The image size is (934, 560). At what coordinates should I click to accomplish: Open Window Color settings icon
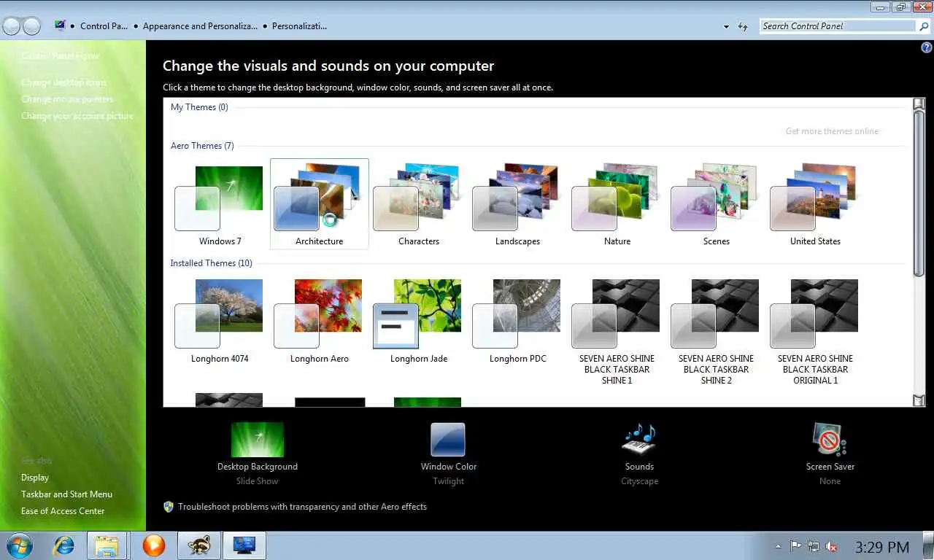click(x=448, y=440)
